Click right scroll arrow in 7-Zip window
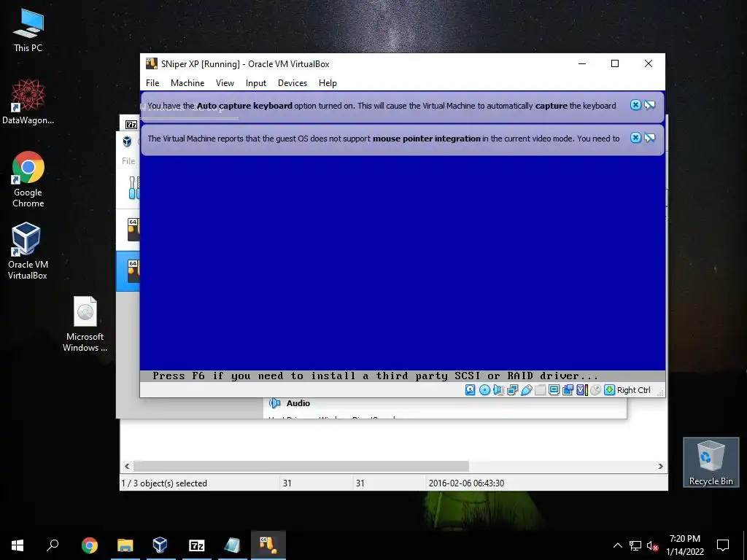Viewport: 747px width, 560px height. pos(660,466)
